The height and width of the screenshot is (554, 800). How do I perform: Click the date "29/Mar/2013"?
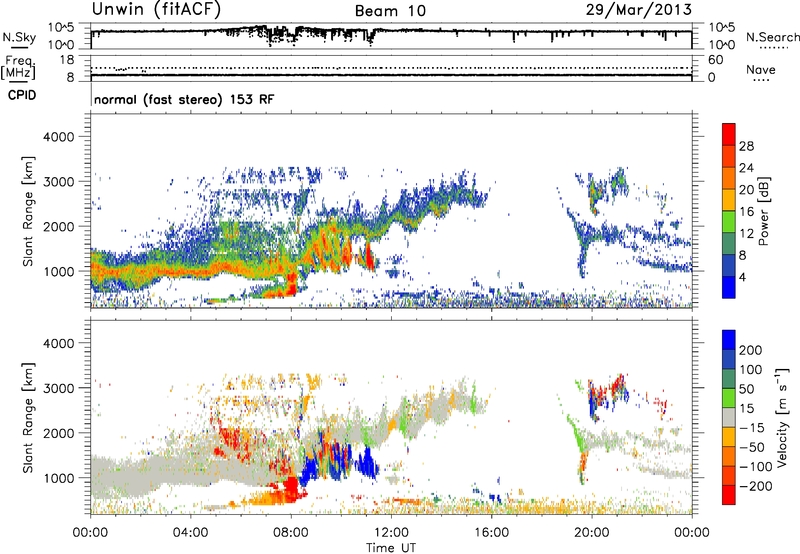638,9
